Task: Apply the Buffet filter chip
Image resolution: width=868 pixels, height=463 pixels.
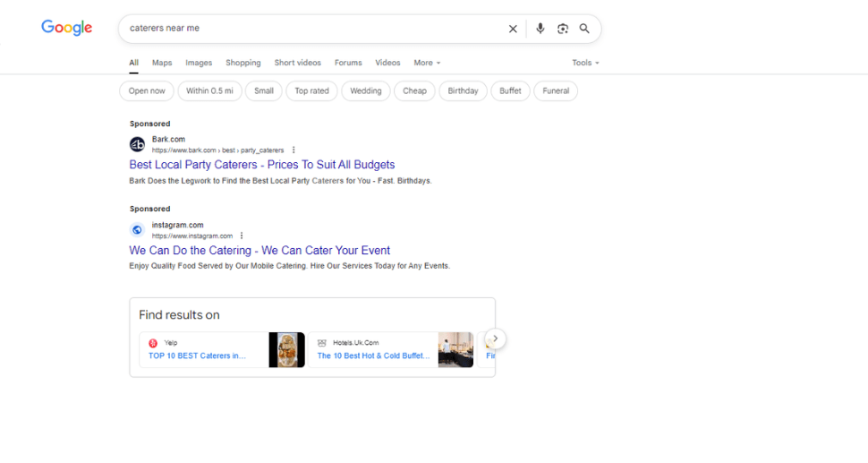Action: point(510,90)
